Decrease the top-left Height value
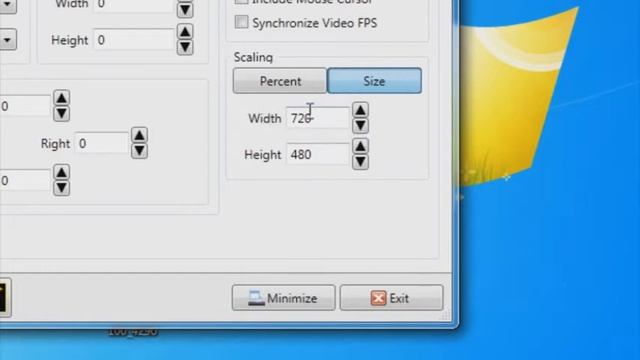 coord(185,48)
